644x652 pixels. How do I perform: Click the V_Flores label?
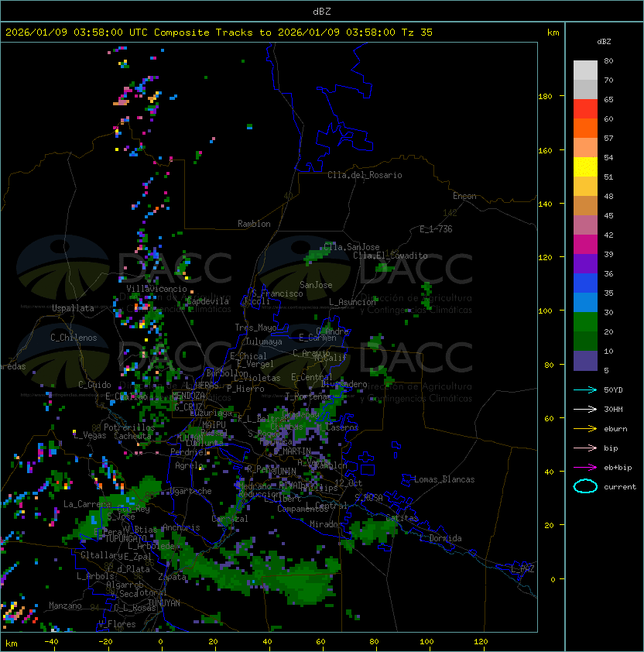(117, 624)
